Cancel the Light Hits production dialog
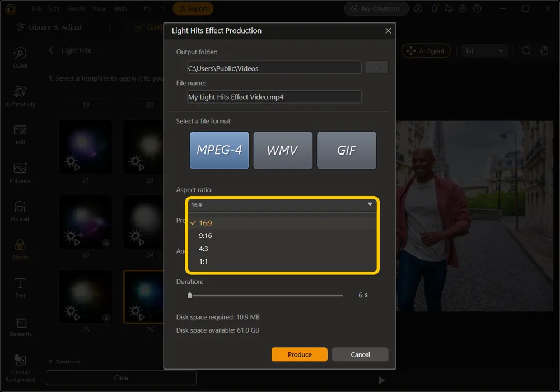Image resolution: width=560 pixels, height=392 pixels. [360, 354]
